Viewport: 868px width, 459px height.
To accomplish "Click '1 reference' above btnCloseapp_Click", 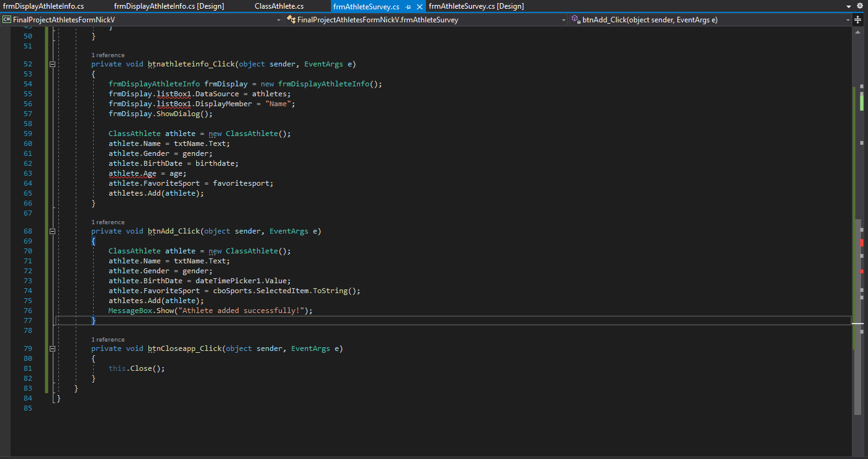I will pos(107,339).
